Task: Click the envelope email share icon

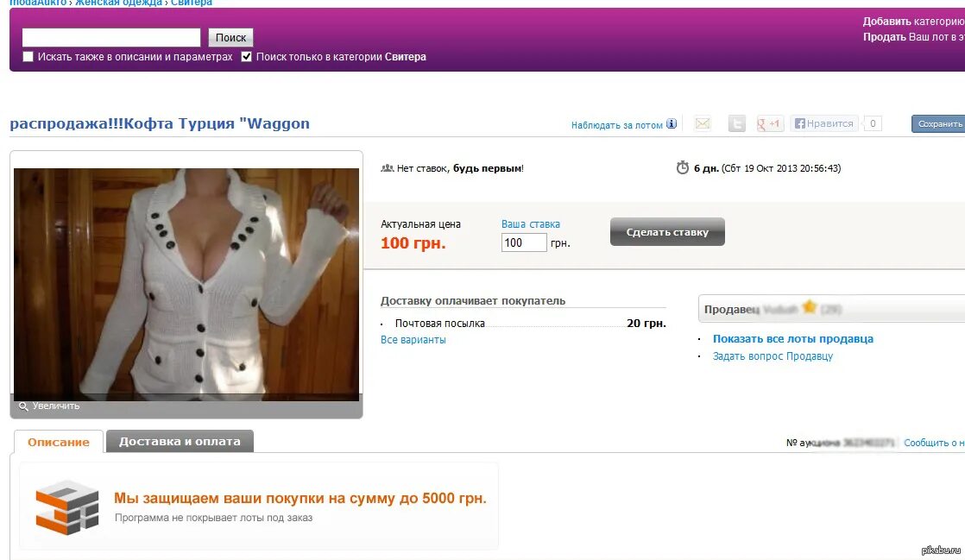Action: [703, 123]
